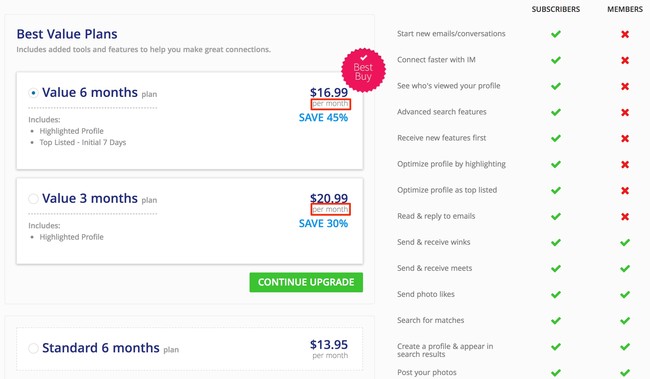Select the Value 6 months plan radio button
Viewport: 650px width, 379px height.
[x=34, y=93]
